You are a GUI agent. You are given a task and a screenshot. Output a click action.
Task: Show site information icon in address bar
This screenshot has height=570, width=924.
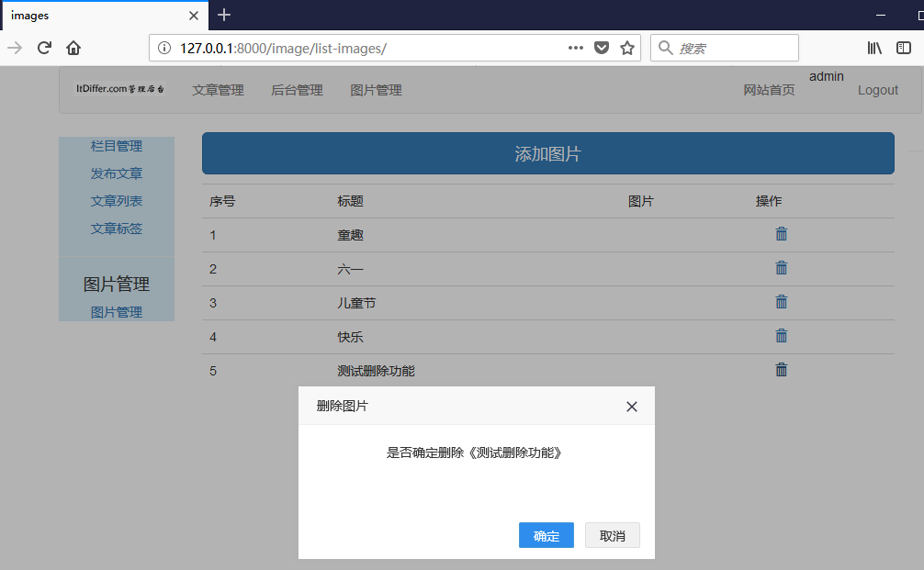coord(164,48)
